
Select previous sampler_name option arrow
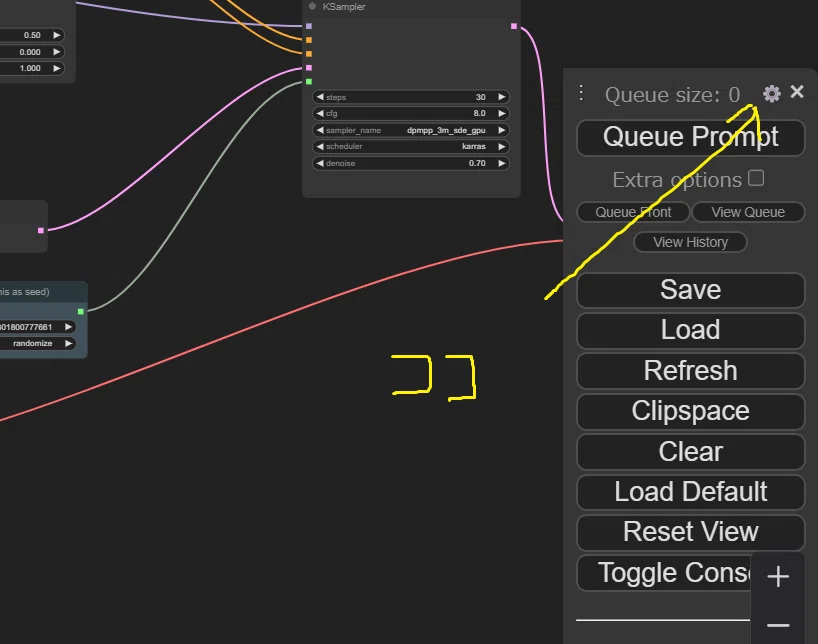coord(320,130)
